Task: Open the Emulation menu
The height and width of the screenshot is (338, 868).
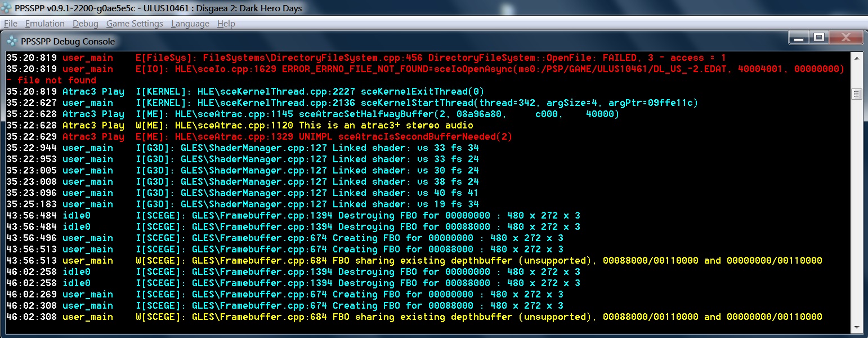Action: pos(44,24)
